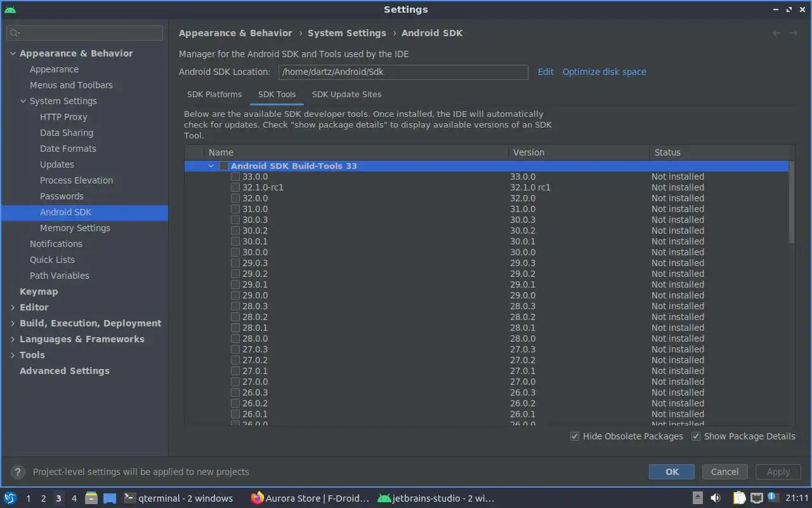Click the search magnifier icon in settings

pos(15,33)
